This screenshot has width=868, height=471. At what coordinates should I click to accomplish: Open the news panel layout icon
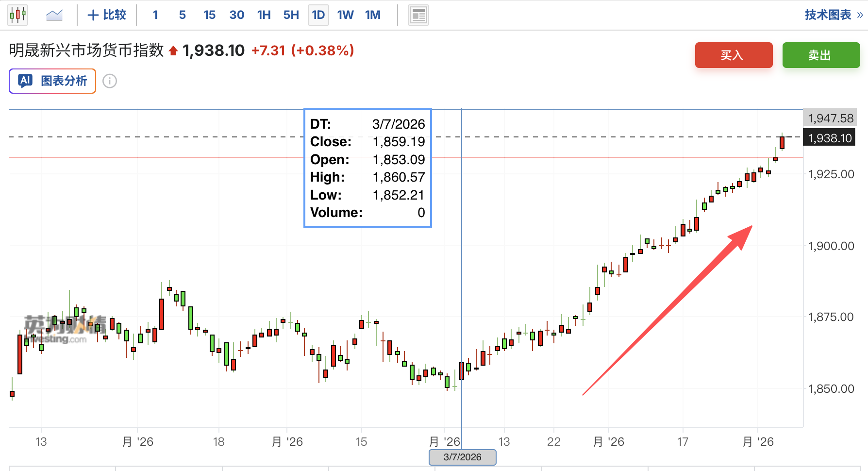coord(418,15)
